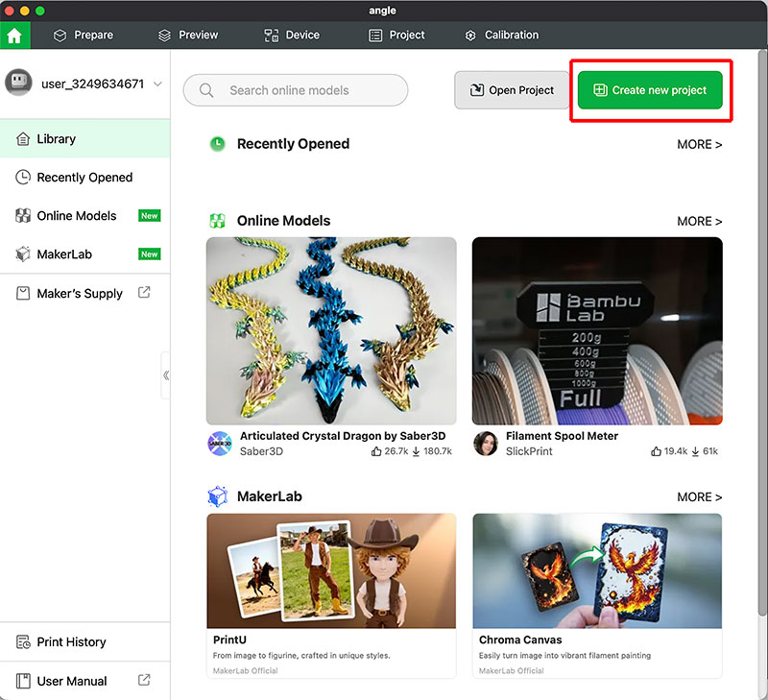Click the Online Models section cubes icon
The height and width of the screenshot is (700, 768).
coord(218,221)
